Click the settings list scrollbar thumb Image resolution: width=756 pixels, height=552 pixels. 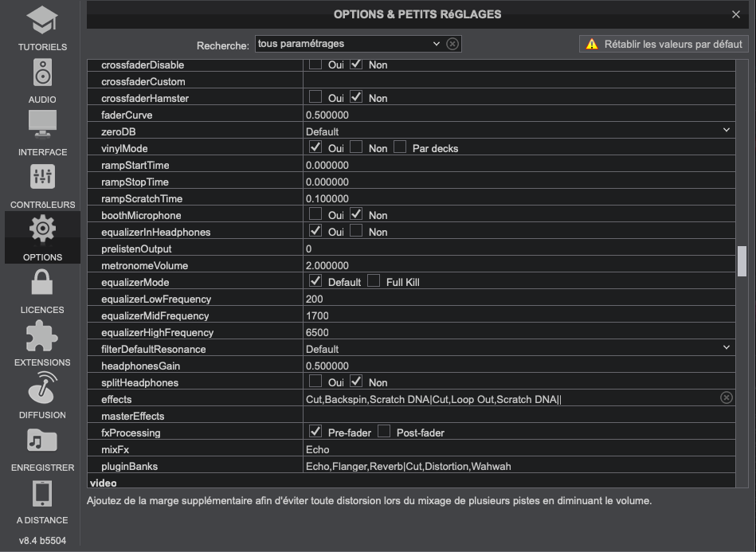pyautogui.click(x=742, y=261)
